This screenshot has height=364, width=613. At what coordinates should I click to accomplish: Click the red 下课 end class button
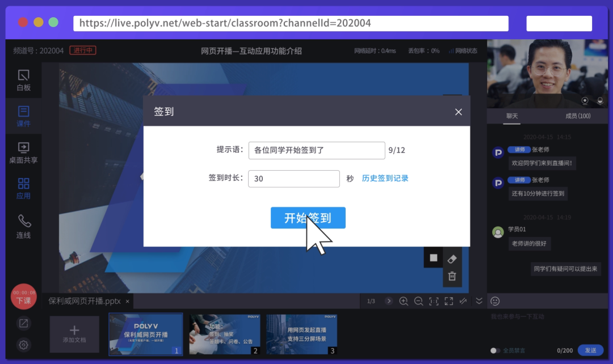(x=23, y=297)
